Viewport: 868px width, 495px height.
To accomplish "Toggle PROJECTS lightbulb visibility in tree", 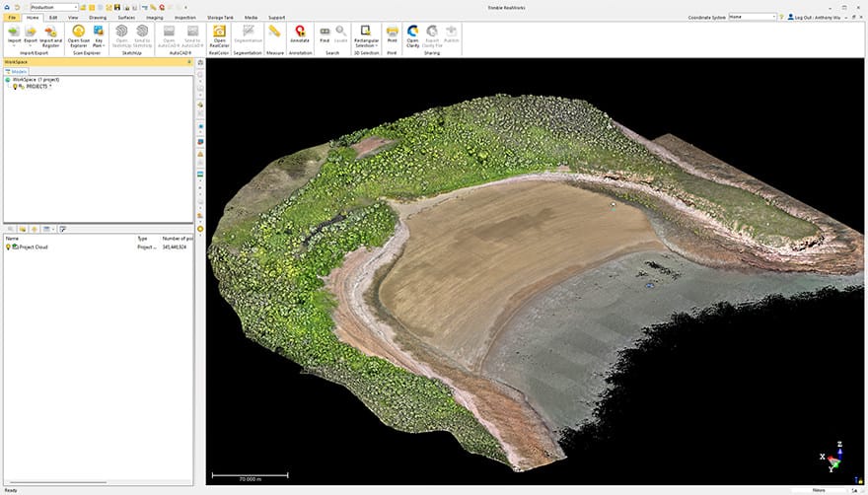I will [16, 86].
